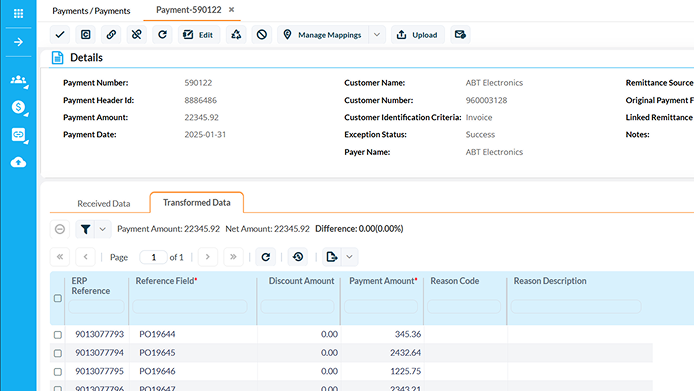
Task: Open the customers group sidebar icon
Action: pos(18,80)
